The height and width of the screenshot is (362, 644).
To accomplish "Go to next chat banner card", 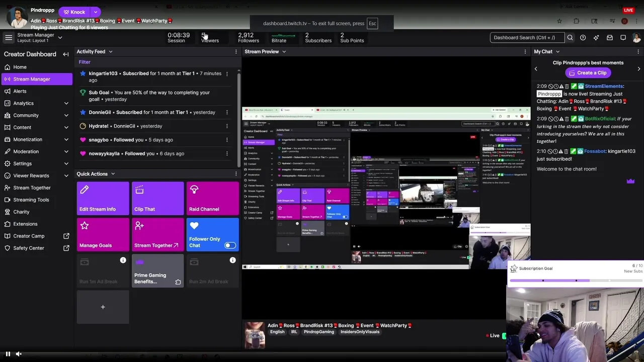I will 639,69.
